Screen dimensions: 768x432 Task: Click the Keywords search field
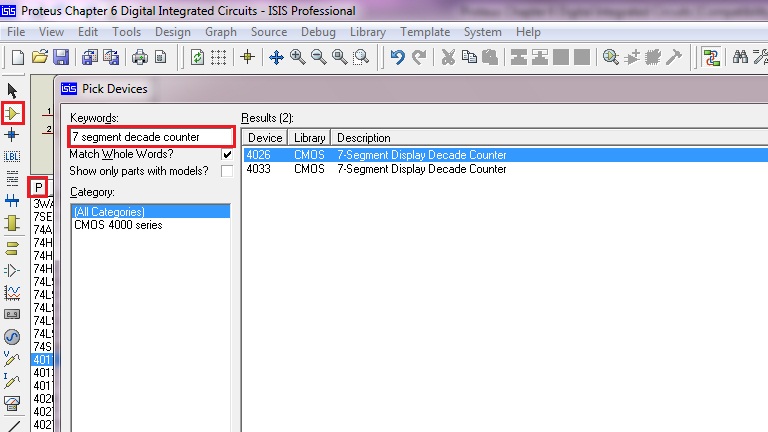(150, 136)
